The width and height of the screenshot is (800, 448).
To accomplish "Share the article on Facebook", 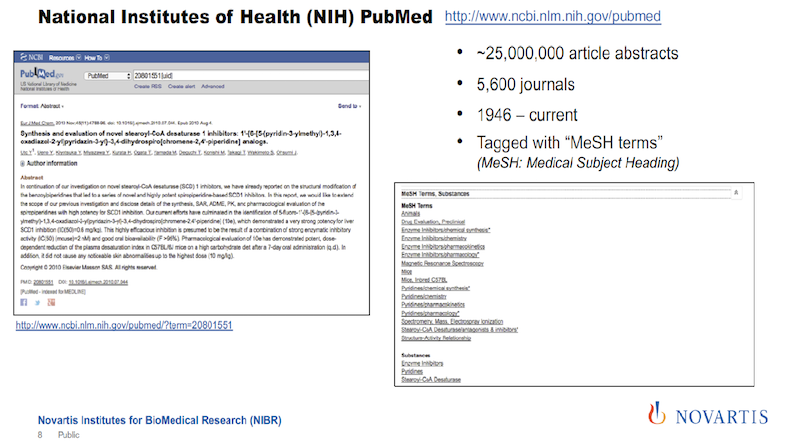I will tap(23, 303).
